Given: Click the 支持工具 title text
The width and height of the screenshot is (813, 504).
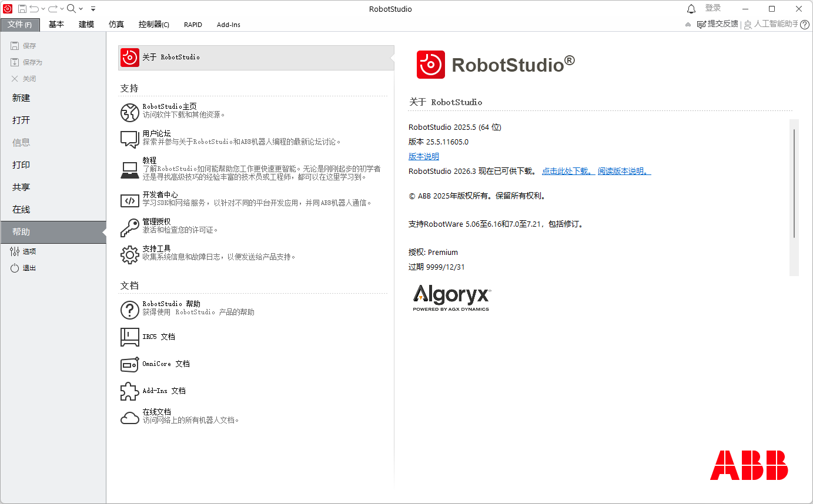Looking at the screenshot, I should point(156,248).
